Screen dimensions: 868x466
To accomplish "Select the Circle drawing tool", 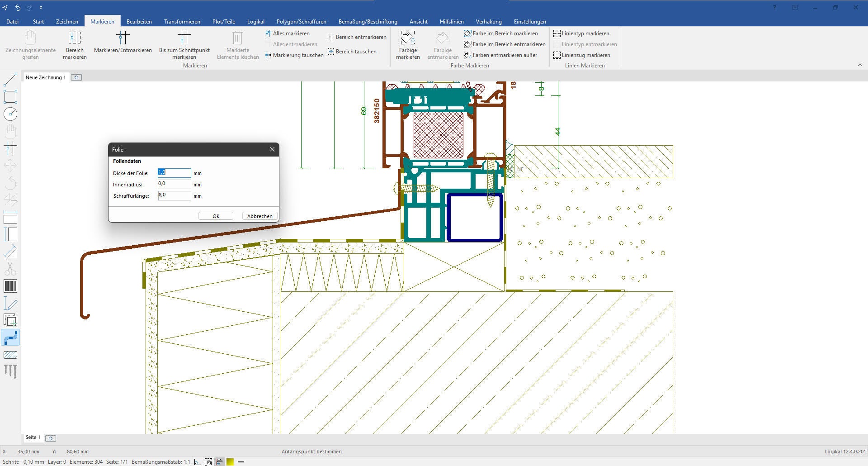I will point(10,114).
